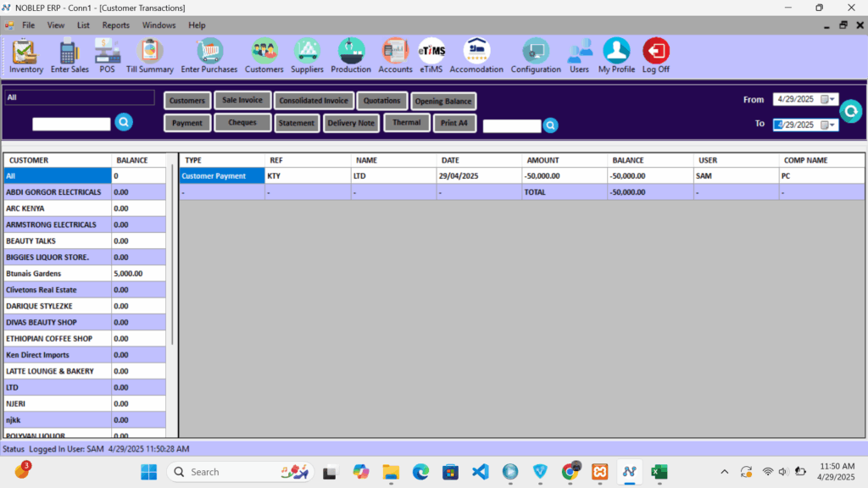Click the transaction search magnifier icon
868x488 pixels.
pos(550,125)
